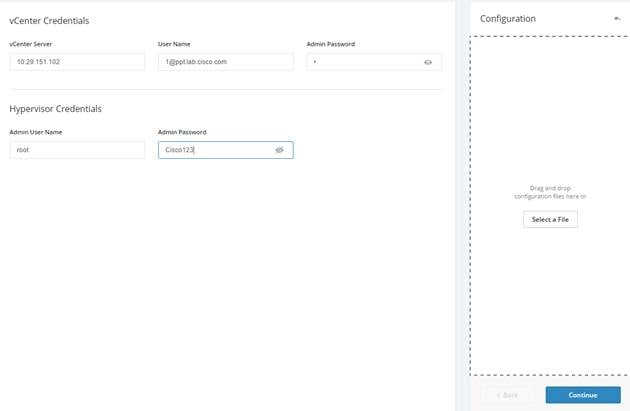Click the vCenter User Name field

(226, 62)
